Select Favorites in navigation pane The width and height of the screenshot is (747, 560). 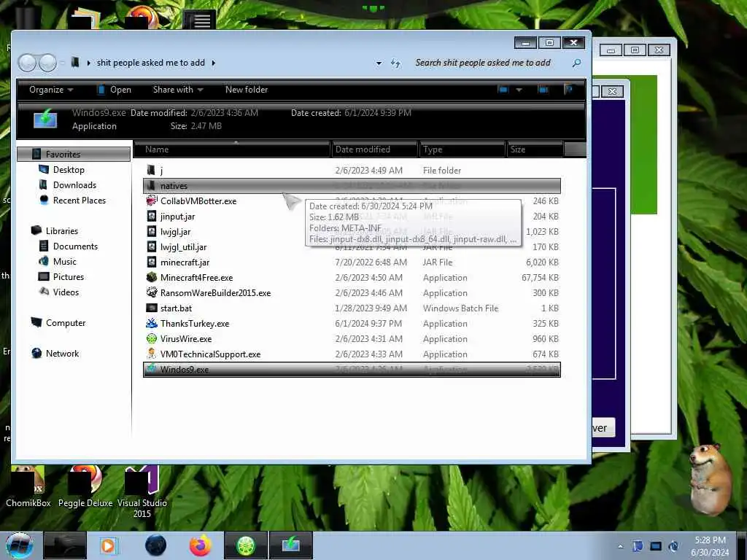click(74, 155)
